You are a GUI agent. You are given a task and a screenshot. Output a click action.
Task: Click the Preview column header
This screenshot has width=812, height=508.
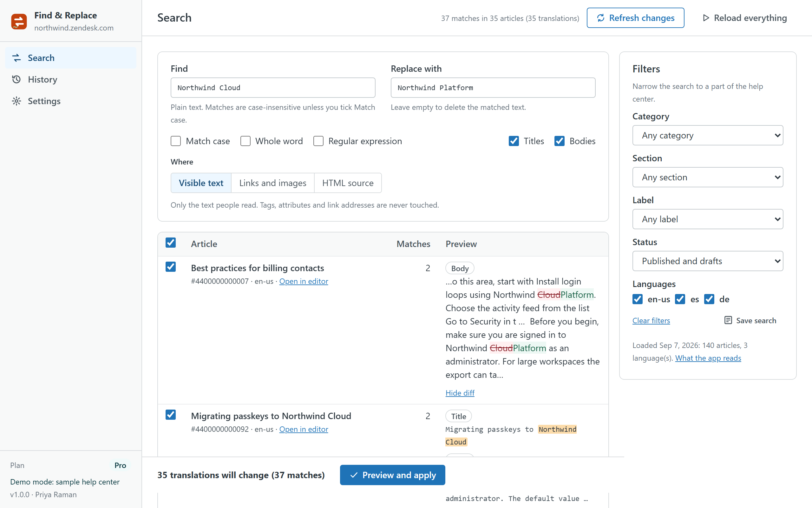(x=461, y=244)
